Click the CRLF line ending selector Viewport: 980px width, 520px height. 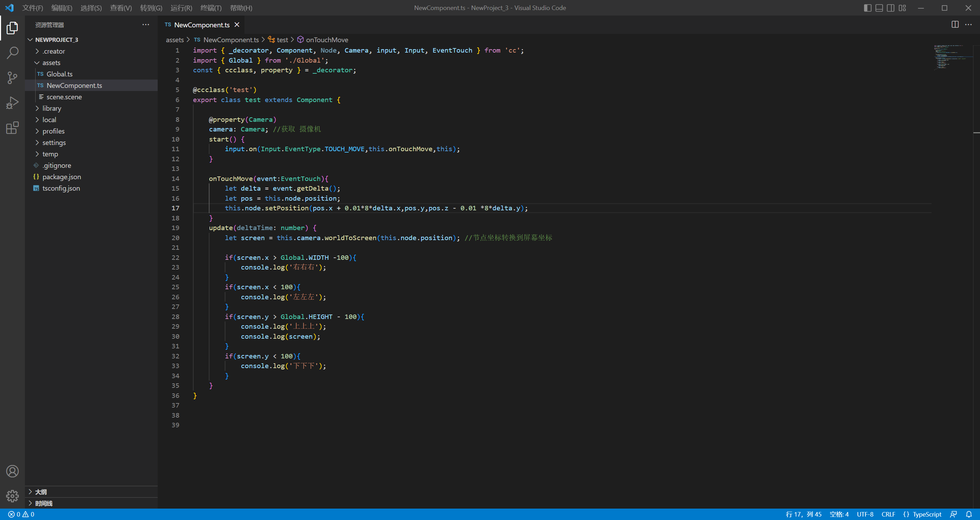[x=888, y=514]
